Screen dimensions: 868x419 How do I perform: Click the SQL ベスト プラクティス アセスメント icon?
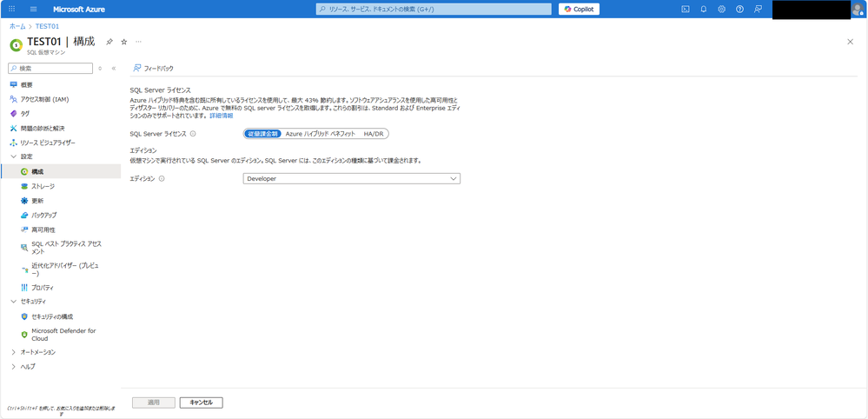[24, 248]
